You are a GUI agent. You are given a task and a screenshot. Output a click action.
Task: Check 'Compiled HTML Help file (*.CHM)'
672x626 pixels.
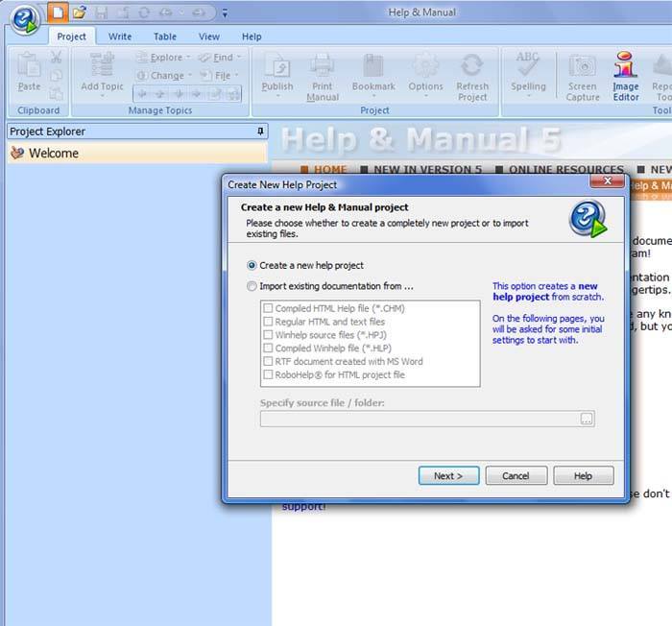tap(269, 308)
